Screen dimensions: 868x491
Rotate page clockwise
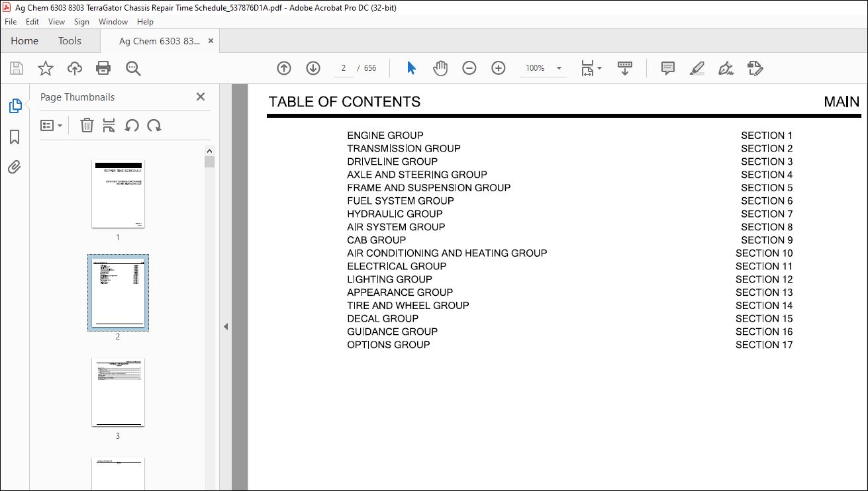pos(154,125)
